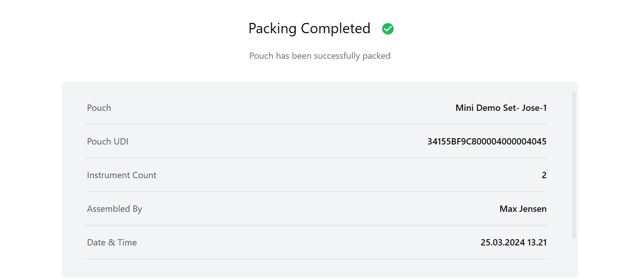Click the middle of the Assembled By row
The image size is (644, 280).
coord(316,209)
